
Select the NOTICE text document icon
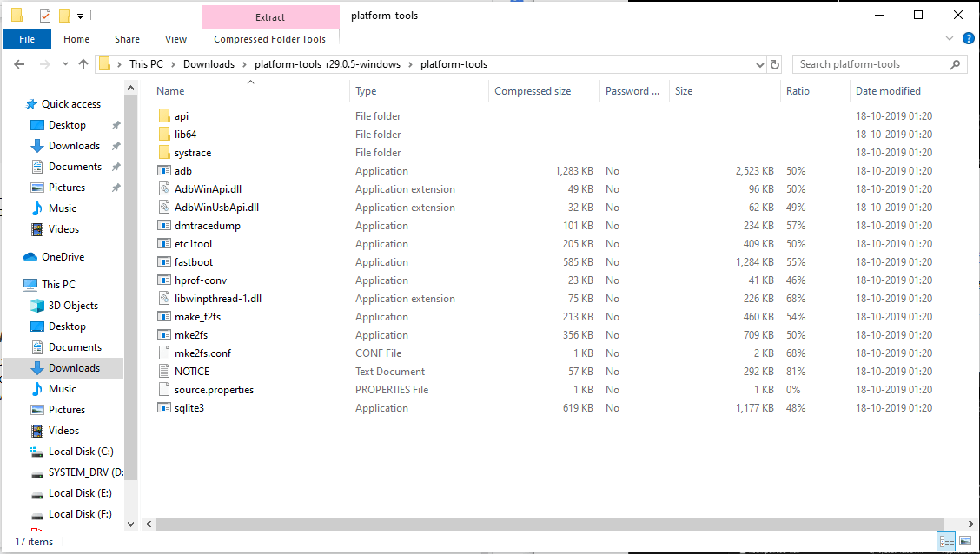tap(165, 372)
